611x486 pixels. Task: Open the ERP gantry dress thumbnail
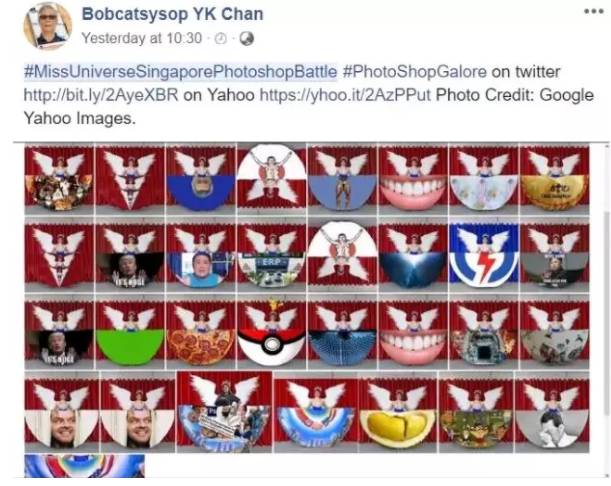[272, 257]
